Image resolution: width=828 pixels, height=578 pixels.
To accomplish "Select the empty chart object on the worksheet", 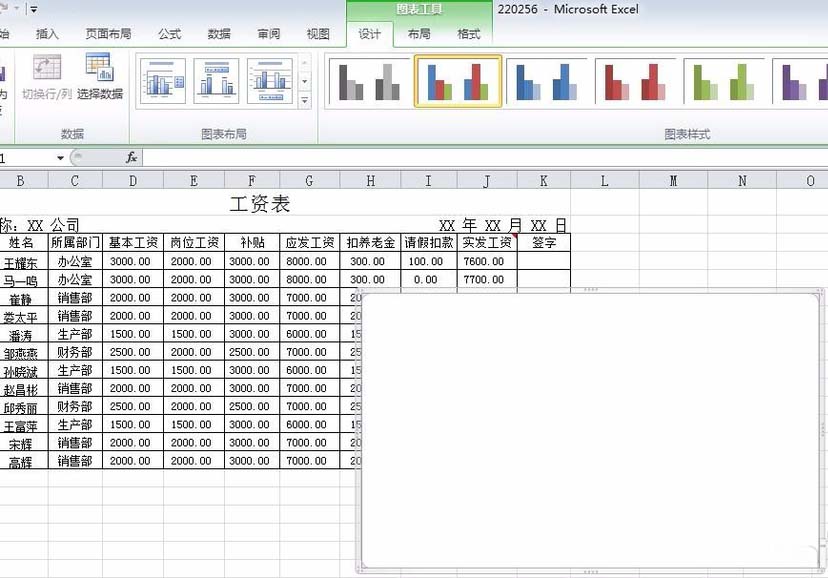I will [590, 430].
